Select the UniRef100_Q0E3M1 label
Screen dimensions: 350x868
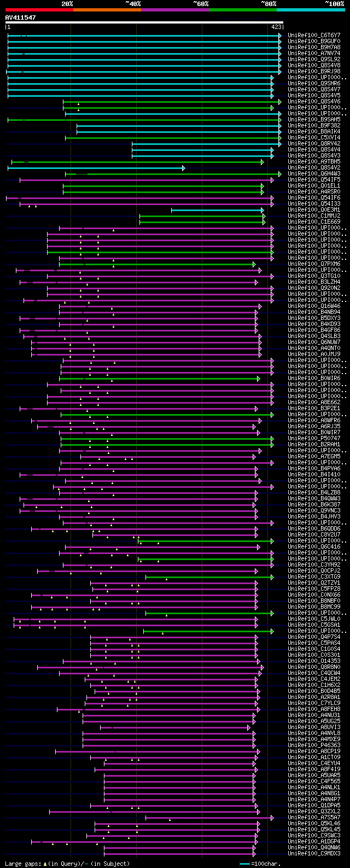(314, 209)
